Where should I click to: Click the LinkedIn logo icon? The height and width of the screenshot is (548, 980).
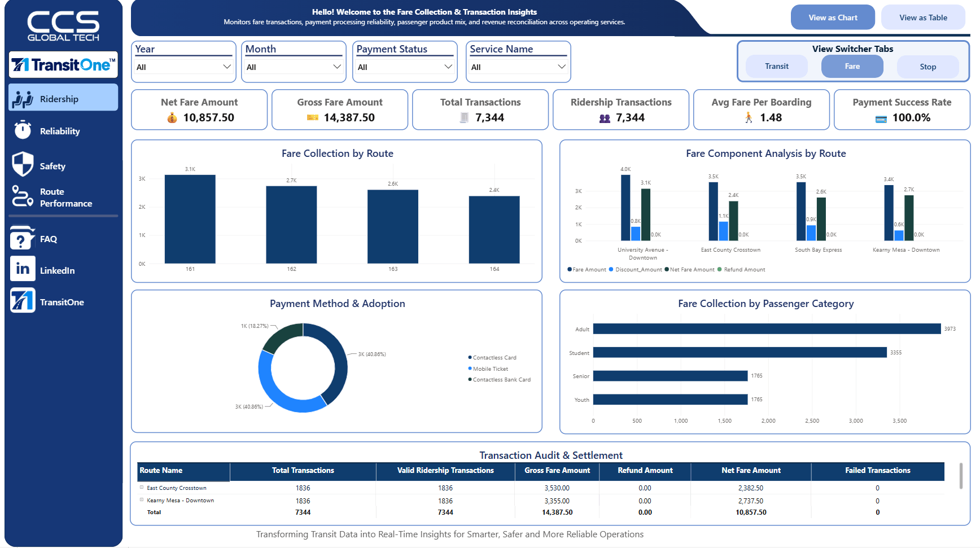[23, 269]
